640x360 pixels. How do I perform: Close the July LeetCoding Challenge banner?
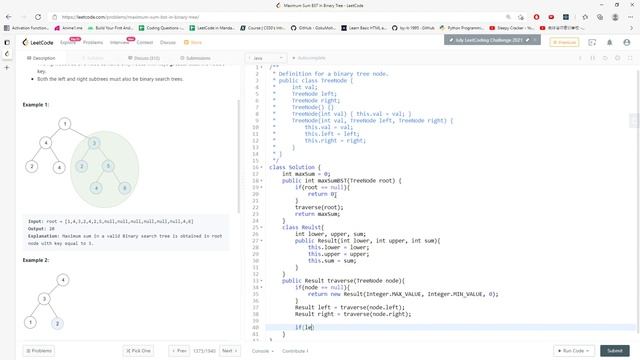535,40
